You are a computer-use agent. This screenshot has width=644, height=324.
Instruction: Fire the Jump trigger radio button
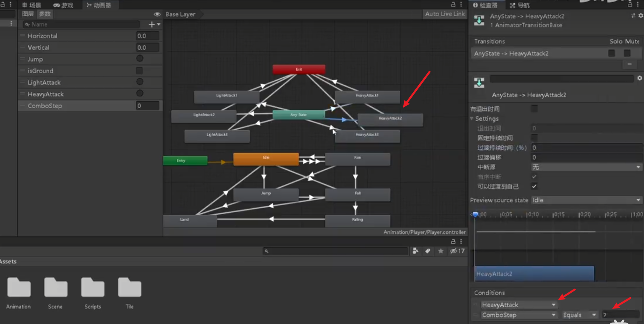pyautogui.click(x=140, y=58)
